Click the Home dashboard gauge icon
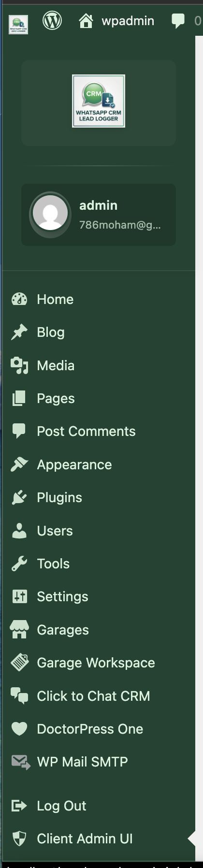Image resolution: width=203 pixels, height=868 pixels. point(19,299)
